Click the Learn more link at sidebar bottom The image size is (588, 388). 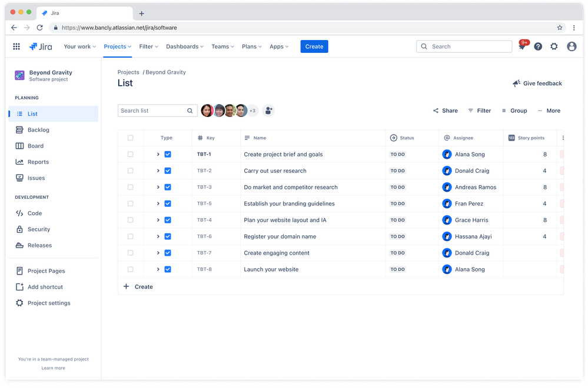(53, 367)
